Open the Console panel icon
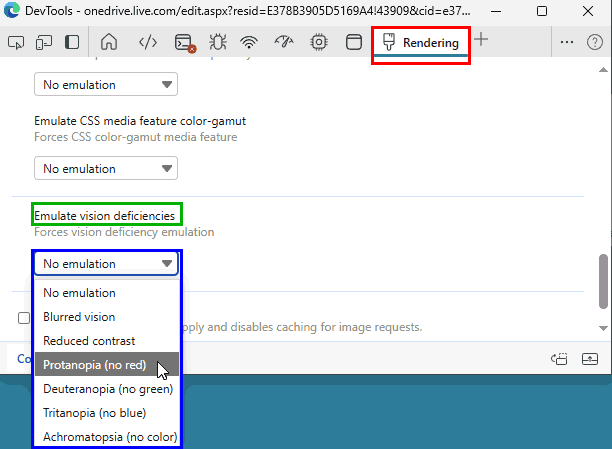 pyautogui.click(x=184, y=42)
